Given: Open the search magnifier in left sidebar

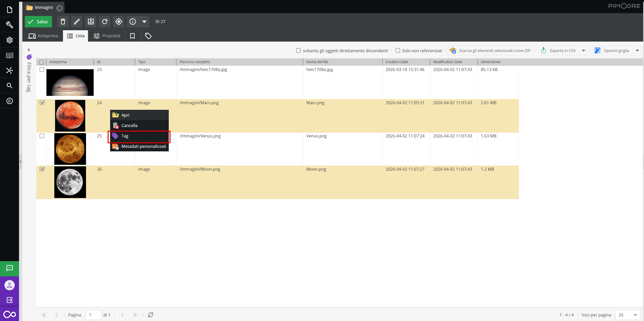Looking at the screenshot, I should tap(9, 85).
